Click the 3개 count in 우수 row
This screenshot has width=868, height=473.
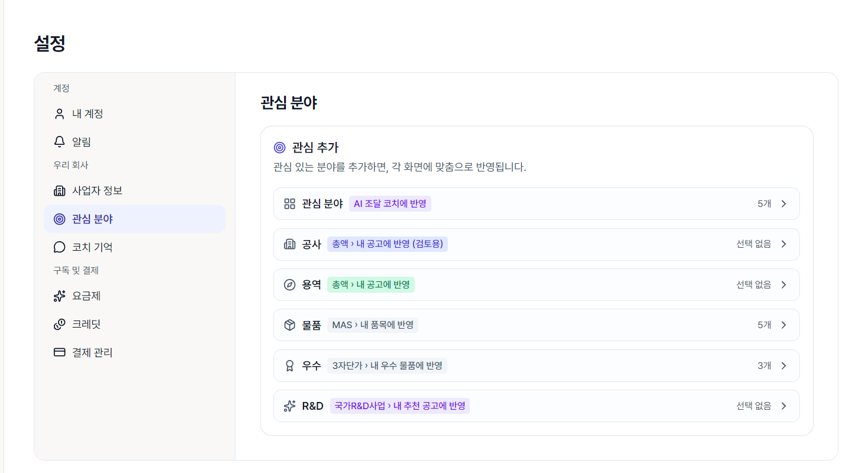pyautogui.click(x=764, y=365)
